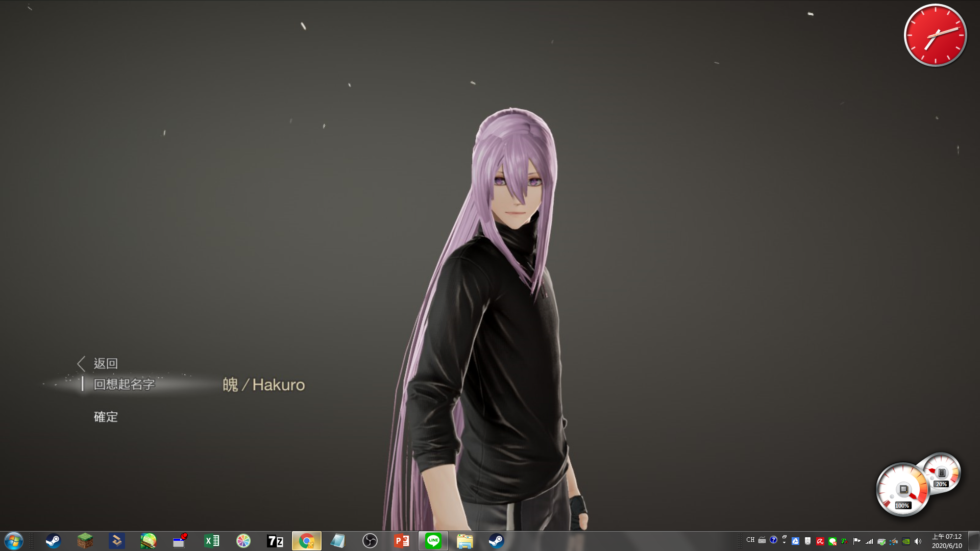Go back with the 返回 option
Image resolution: width=980 pixels, height=551 pixels.
coord(106,363)
